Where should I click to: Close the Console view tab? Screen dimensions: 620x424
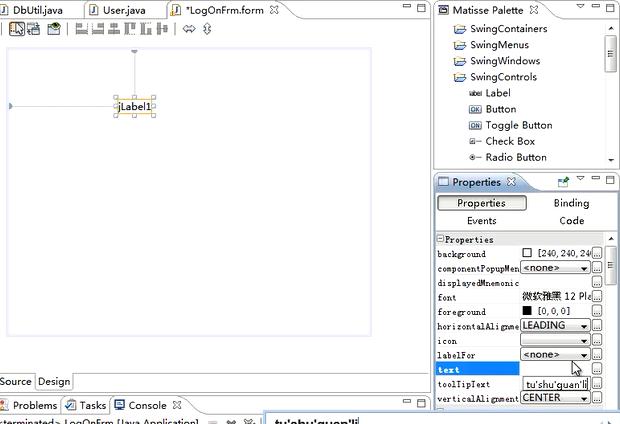[177, 405]
